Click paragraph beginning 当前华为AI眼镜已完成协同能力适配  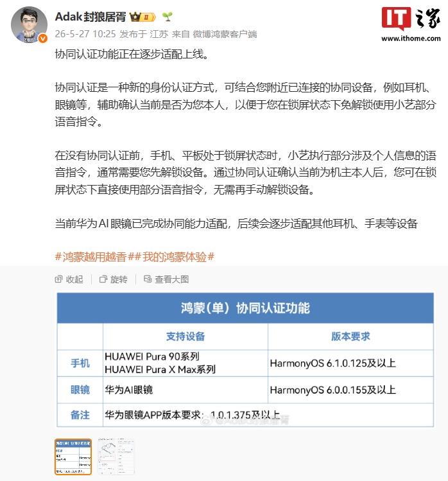[x=236, y=223]
